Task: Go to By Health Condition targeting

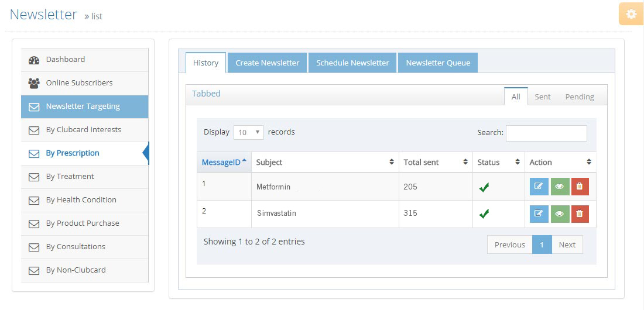Action: point(81,200)
